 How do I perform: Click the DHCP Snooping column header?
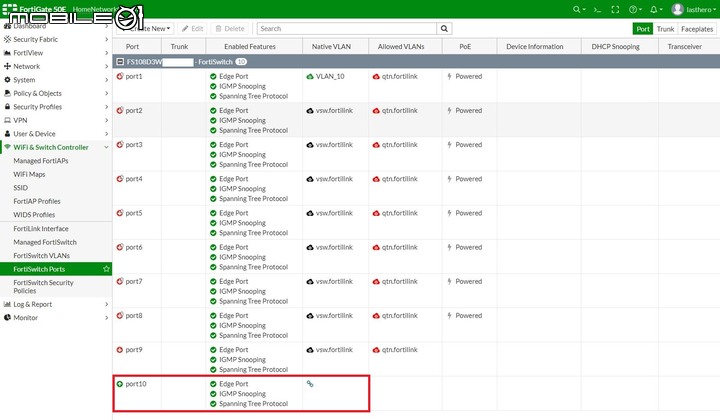615,46
